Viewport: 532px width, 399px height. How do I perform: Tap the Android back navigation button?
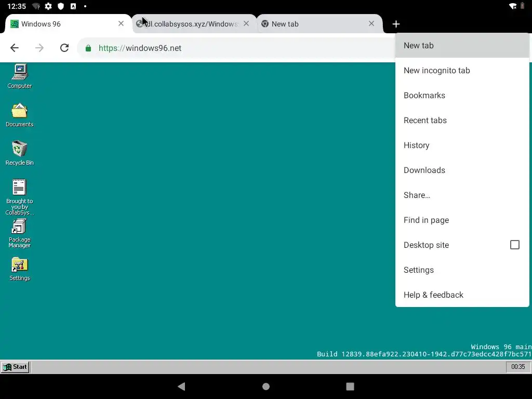click(181, 386)
